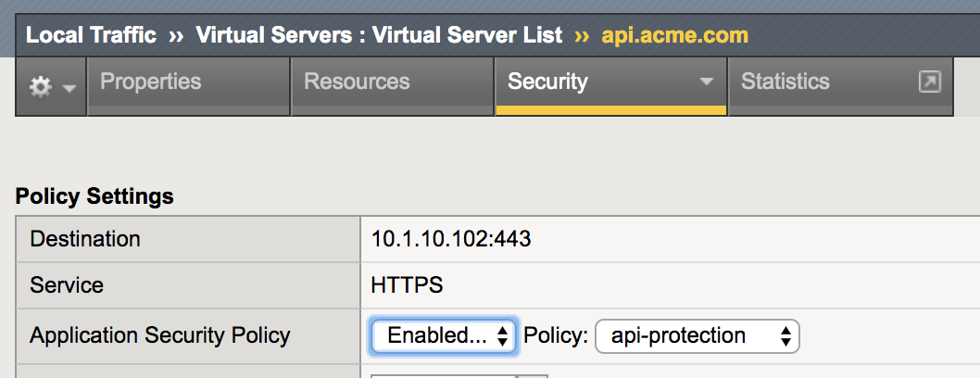This screenshot has width=980, height=378.
Task: Click the Policy Settings heading
Action: (94, 196)
